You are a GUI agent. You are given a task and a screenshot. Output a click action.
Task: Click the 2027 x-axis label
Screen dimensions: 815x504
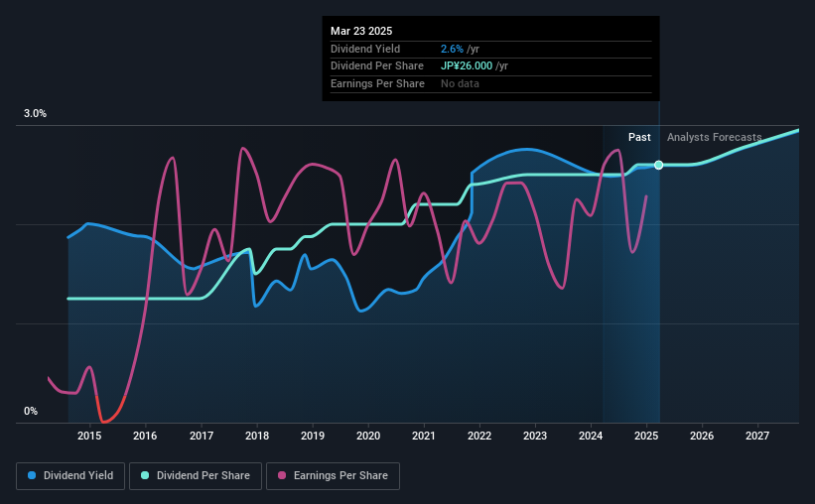pos(757,436)
